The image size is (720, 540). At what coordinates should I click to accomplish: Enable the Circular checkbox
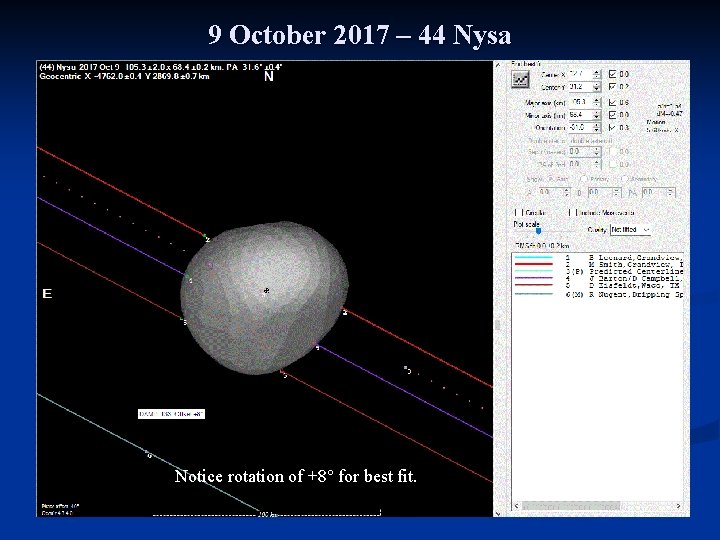click(x=518, y=213)
